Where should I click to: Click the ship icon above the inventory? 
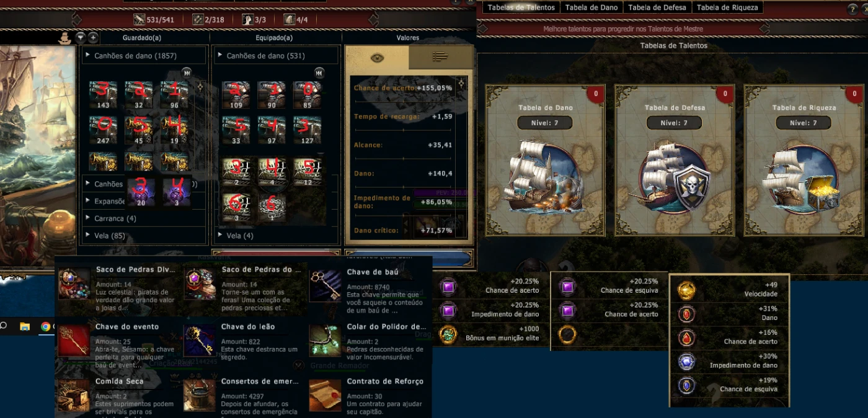click(64, 37)
